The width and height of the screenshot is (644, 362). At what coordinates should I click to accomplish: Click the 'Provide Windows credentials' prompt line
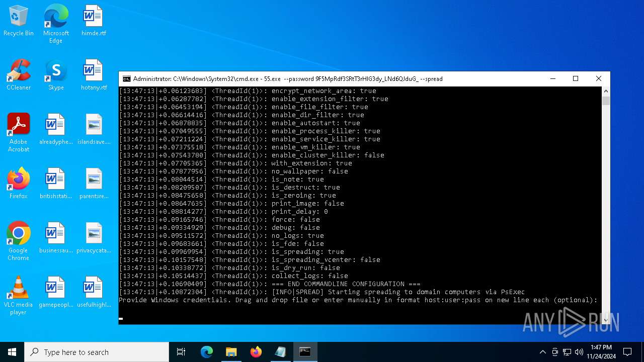358,300
